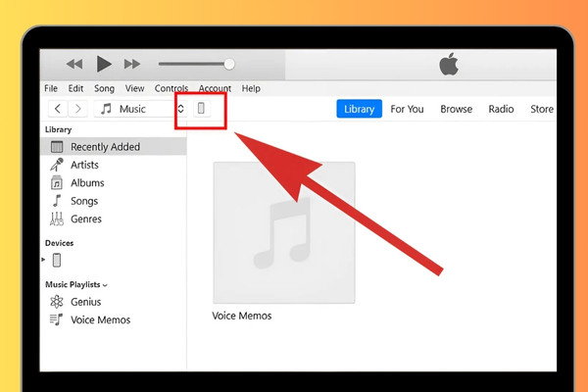Adjust the volume slider knob
The width and height of the screenshot is (588, 392).
229,64
